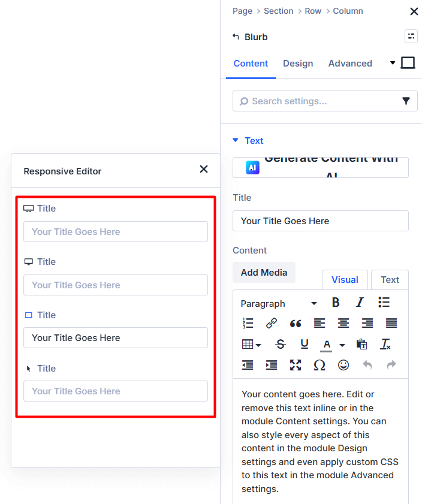Close the Blurb settings panel
This screenshot has width=422, height=504.
tap(414, 11)
